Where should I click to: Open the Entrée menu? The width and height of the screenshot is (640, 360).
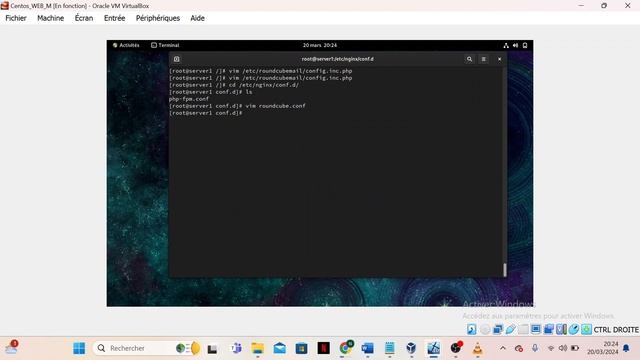point(115,18)
